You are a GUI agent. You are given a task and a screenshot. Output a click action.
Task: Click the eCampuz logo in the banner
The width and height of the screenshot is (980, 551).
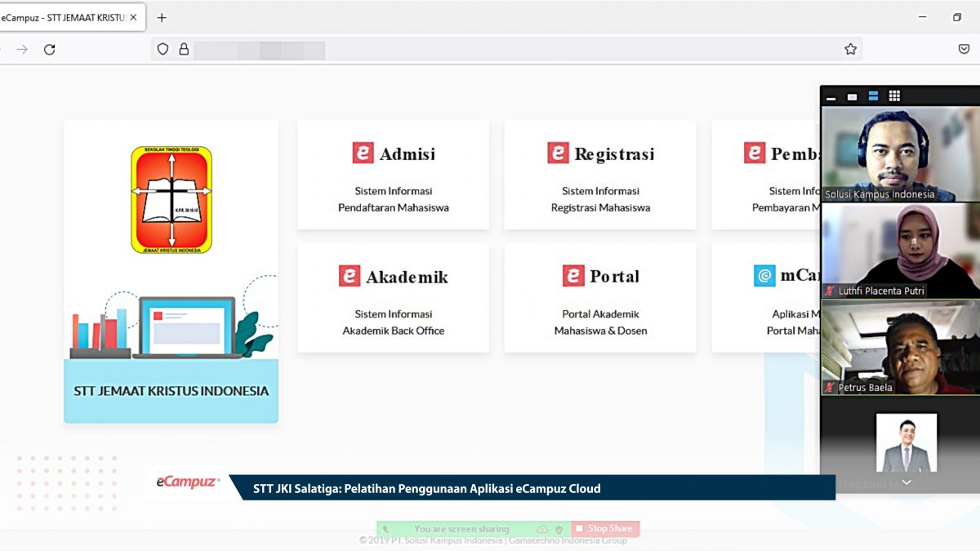[x=189, y=482]
